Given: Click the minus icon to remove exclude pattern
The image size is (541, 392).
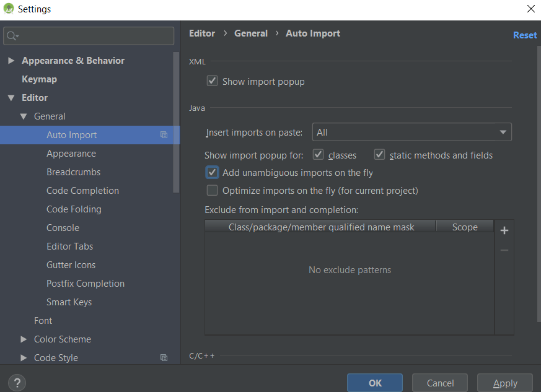Looking at the screenshot, I should pos(504,250).
